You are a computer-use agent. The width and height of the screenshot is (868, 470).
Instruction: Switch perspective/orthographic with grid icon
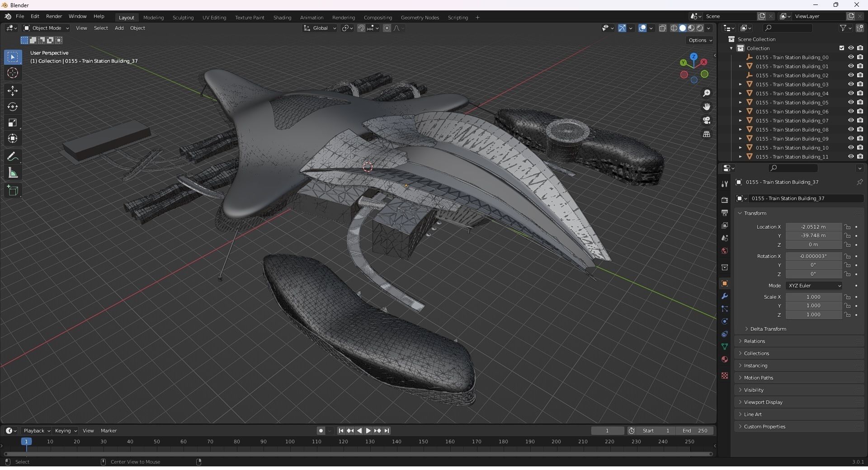tap(707, 134)
